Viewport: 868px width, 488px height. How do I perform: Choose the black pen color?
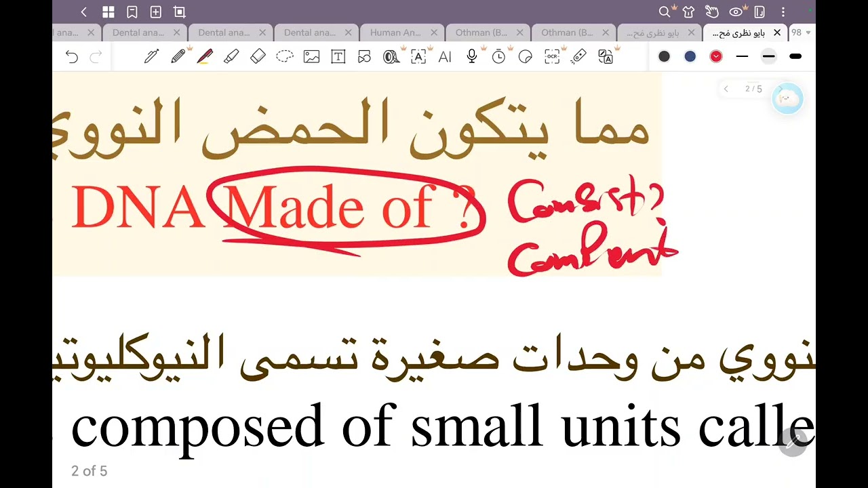click(x=665, y=56)
